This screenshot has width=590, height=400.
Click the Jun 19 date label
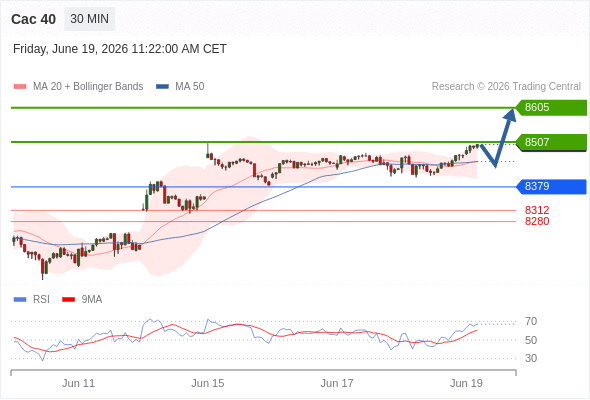point(466,383)
